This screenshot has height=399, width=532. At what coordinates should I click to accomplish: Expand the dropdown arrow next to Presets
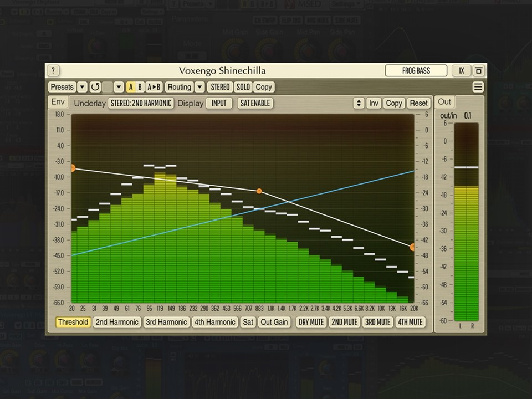click(x=82, y=87)
